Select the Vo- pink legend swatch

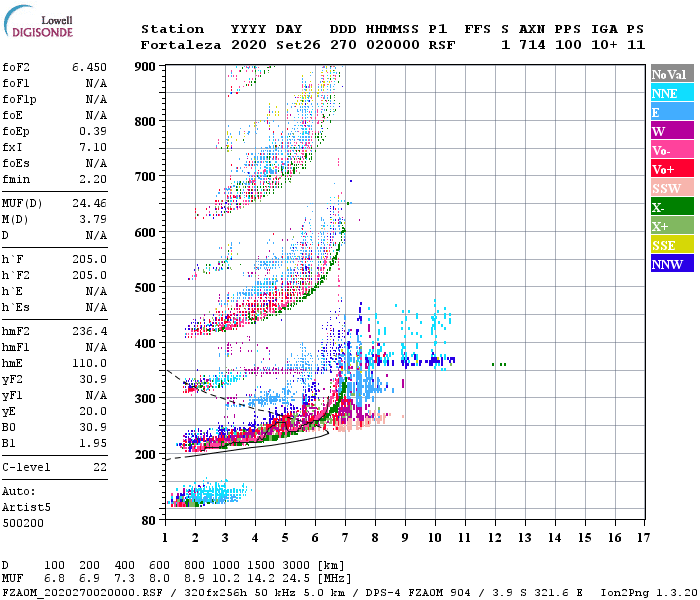[x=672, y=150]
